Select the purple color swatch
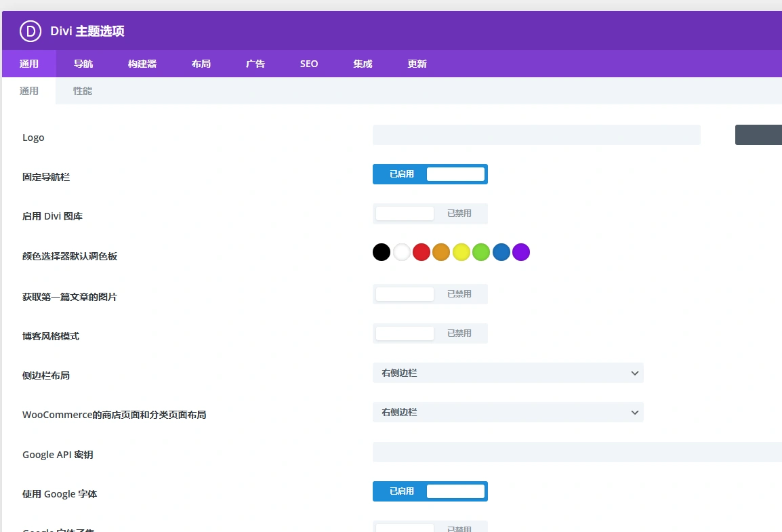 tap(520, 251)
